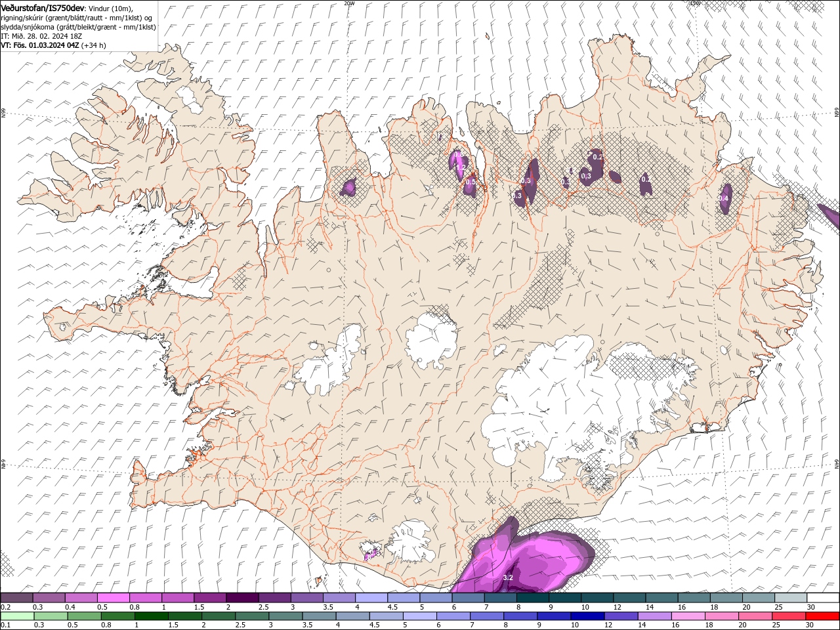Click the purple snow patch in the northwest hatched area
This screenshot has width=840, height=630.
pos(348,188)
